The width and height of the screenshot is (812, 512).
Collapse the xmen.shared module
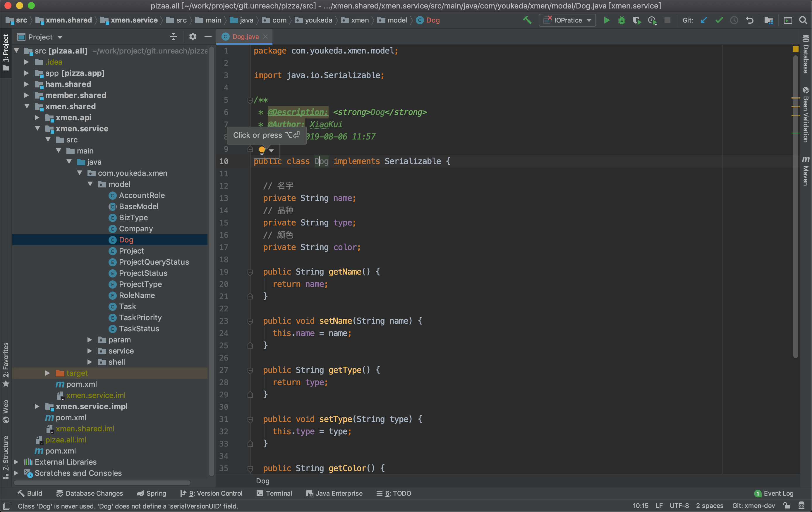(x=27, y=106)
